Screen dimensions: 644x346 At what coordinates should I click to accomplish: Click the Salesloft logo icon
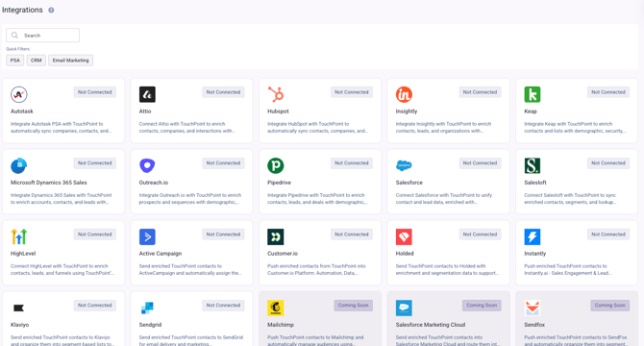point(533,165)
